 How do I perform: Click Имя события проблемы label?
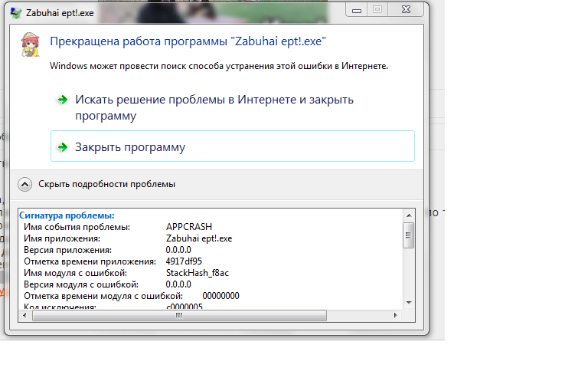77,227
